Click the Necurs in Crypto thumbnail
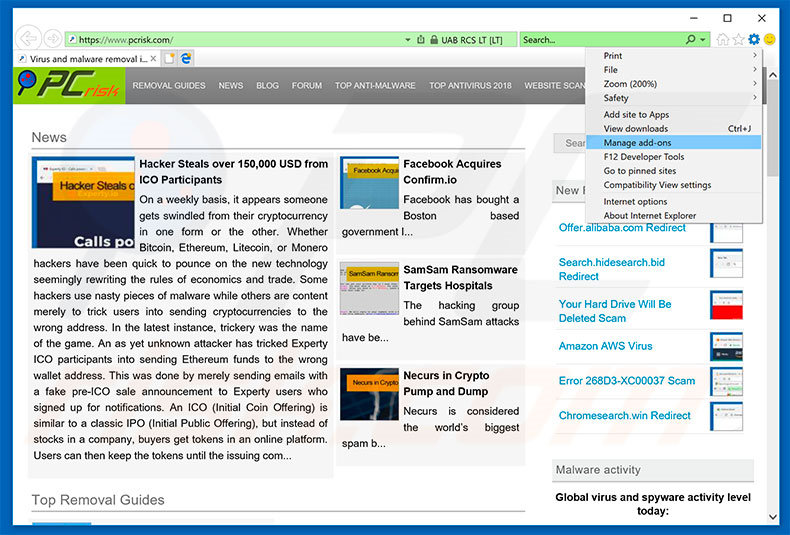 (x=369, y=394)
